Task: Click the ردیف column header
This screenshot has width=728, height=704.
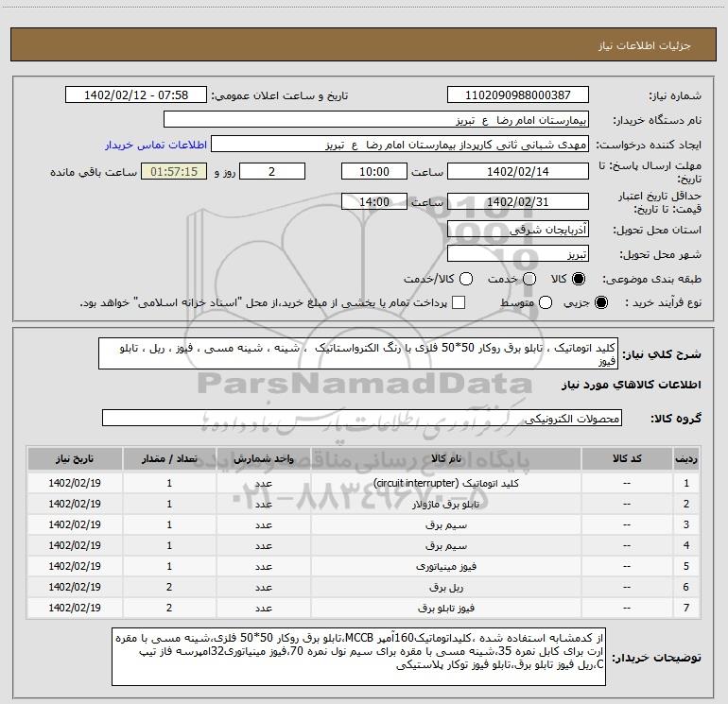Action: click(686, 458)
